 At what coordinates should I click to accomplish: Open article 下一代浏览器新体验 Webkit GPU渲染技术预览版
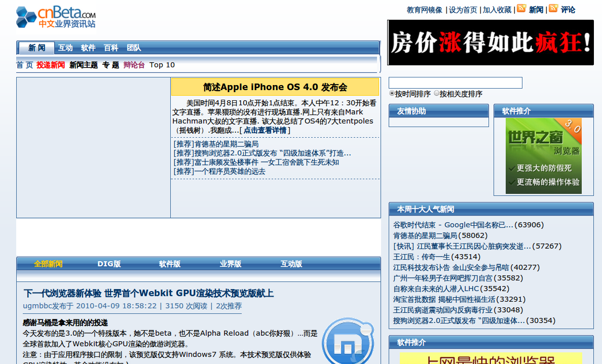[148, 294]
